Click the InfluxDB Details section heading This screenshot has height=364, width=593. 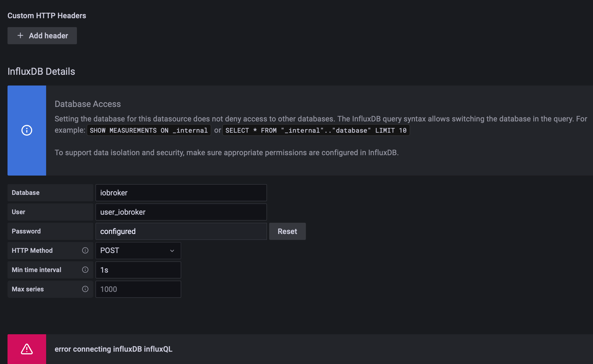coord(41,72)
